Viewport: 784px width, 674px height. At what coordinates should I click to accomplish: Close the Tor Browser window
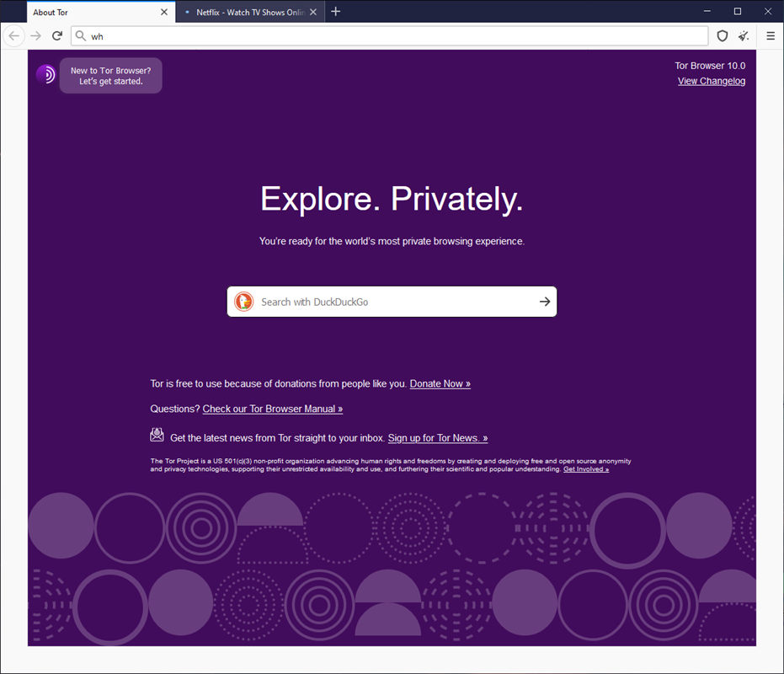tap(768, 11)
